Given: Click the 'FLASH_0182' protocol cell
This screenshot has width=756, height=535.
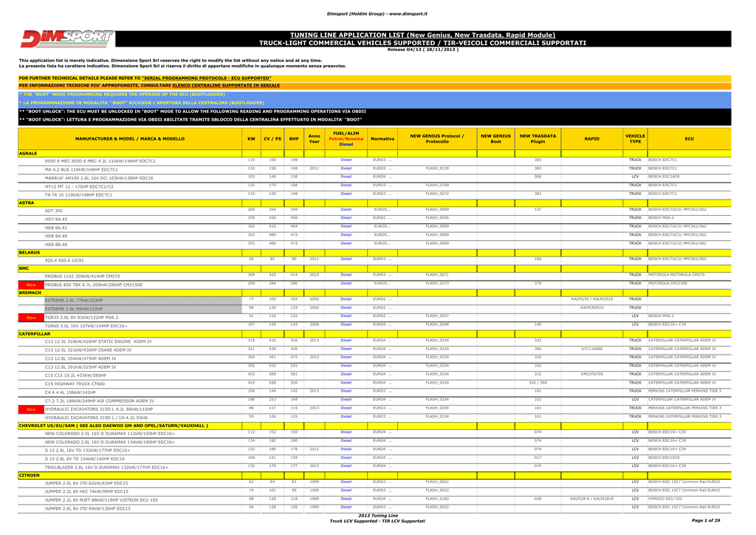Looking at the screenshot, I should (x=437, y=499).
